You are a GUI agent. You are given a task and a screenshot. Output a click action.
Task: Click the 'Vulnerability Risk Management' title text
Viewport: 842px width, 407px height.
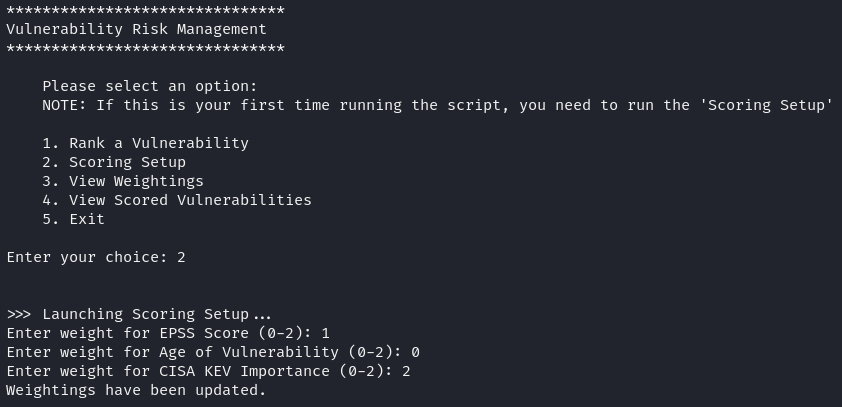136,30
